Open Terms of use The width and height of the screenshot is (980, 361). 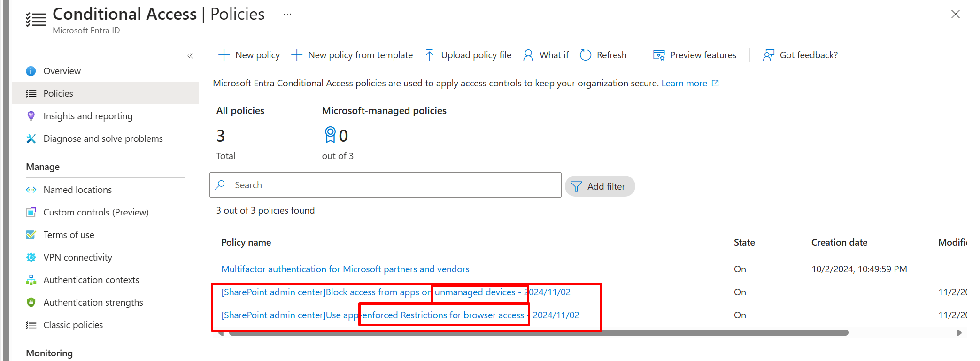click(69, 235)
